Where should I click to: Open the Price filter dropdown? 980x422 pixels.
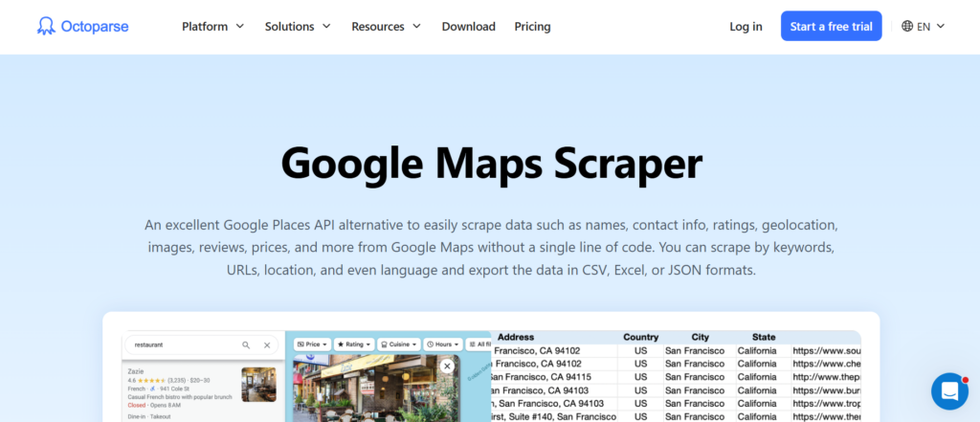click(x=312, y=344)
